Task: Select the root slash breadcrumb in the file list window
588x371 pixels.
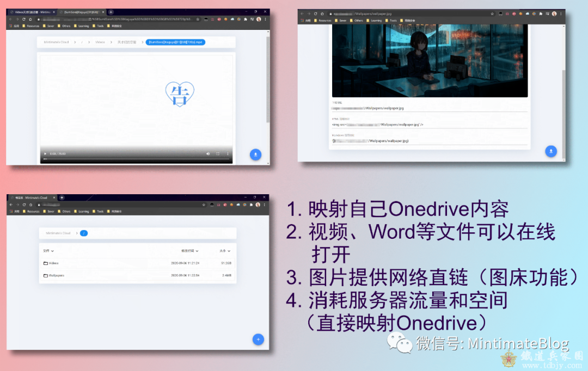Action: [x=84, y=233]
